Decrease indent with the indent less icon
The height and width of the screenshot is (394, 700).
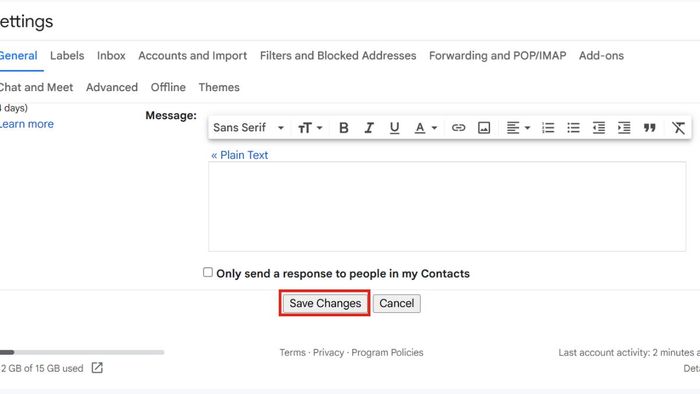[599, 128]
